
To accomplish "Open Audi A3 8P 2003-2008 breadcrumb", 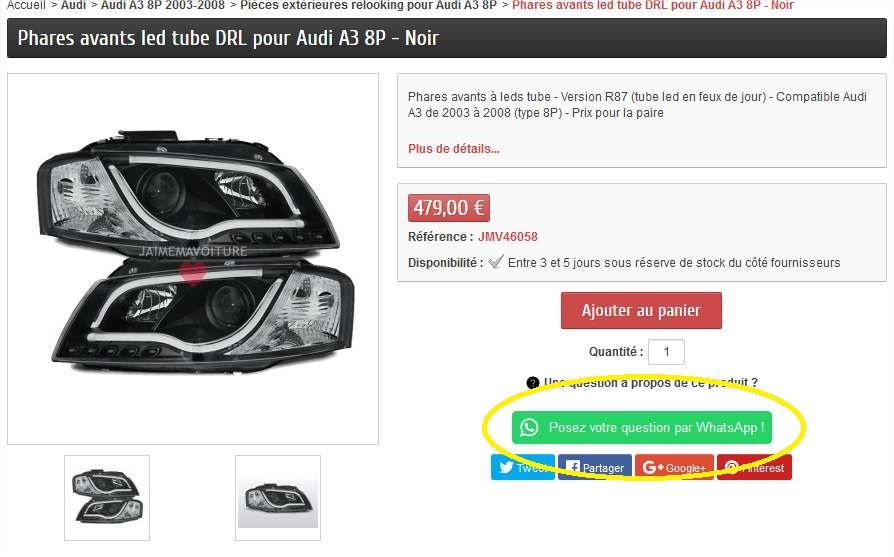I will (162, 5).
